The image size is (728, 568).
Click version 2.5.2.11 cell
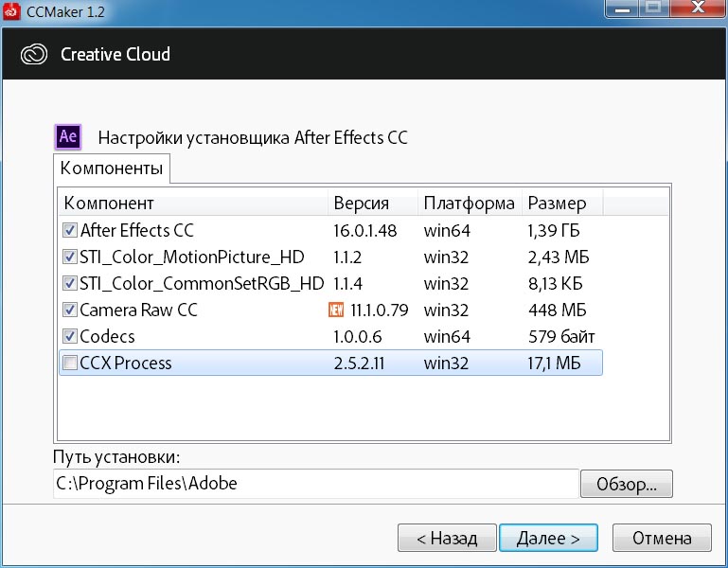360,363
